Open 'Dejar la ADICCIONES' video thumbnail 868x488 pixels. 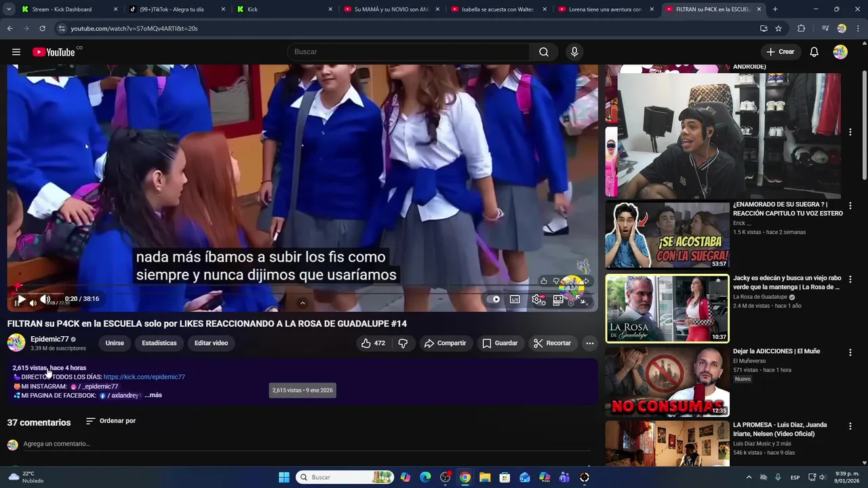(667, 382)
